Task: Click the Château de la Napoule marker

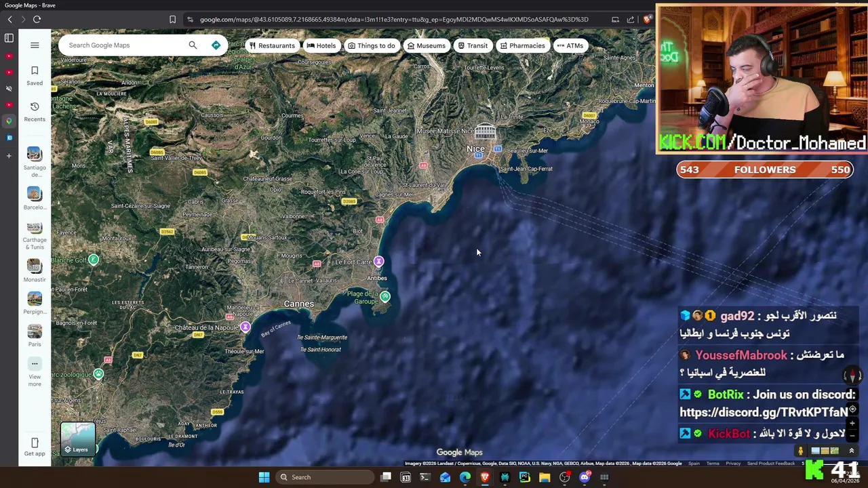Action: point(245,327)
